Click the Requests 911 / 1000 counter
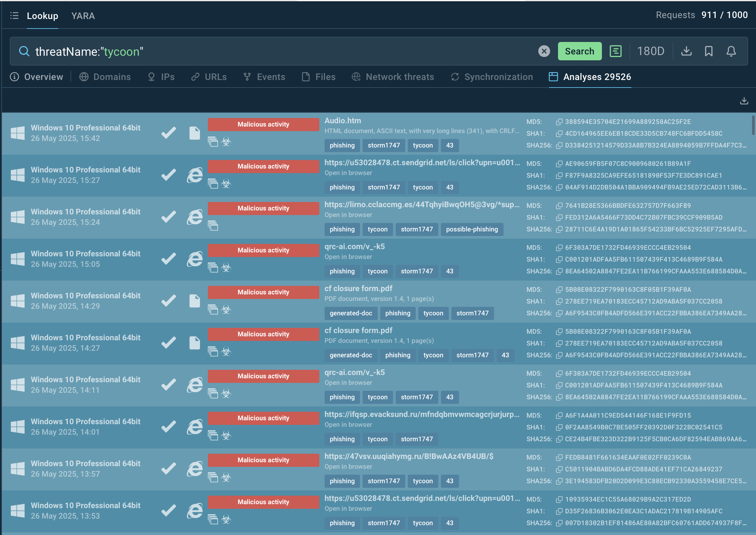The image size is (756, 535). [701, 15]
